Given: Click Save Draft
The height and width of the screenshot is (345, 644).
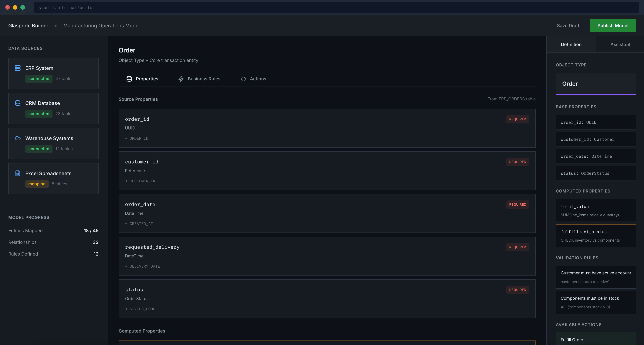Looking at the screenshot, I should coord(568,25).
